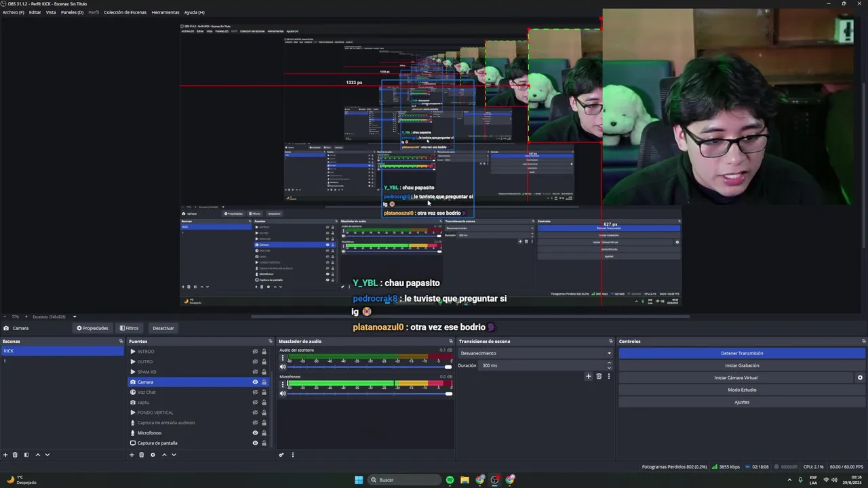This screenshot has width=868, height=488.
Task: Expand the OUTRO source group arrow
Action: tap(133, 362)
